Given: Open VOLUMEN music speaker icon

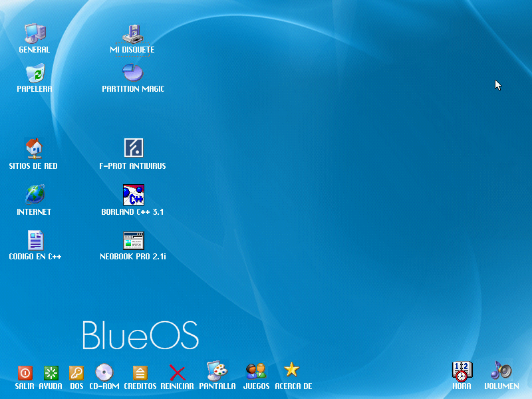Looking at the screenshot, I should click(x=501, y=370).
